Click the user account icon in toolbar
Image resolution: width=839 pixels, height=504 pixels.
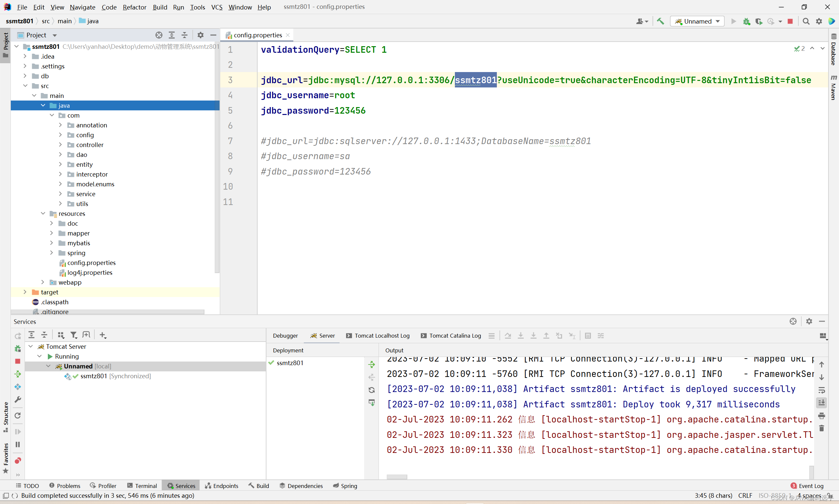click(642, 21)
